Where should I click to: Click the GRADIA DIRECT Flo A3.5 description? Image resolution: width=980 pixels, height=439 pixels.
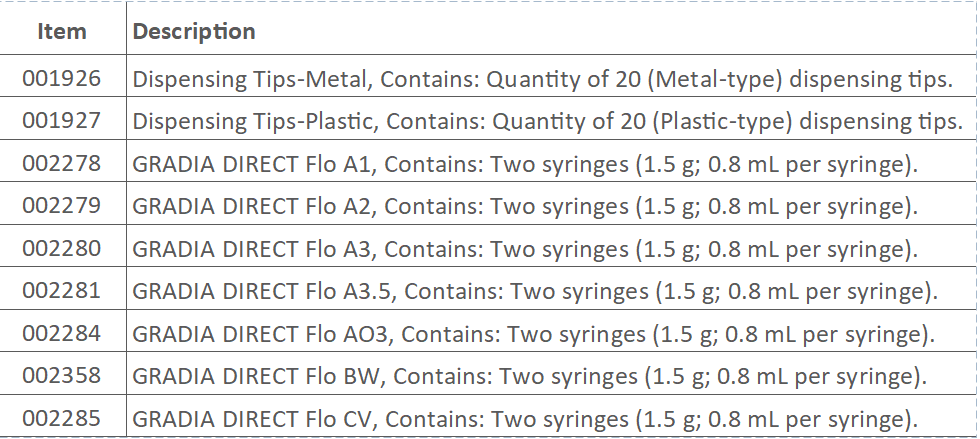point(535,291)
